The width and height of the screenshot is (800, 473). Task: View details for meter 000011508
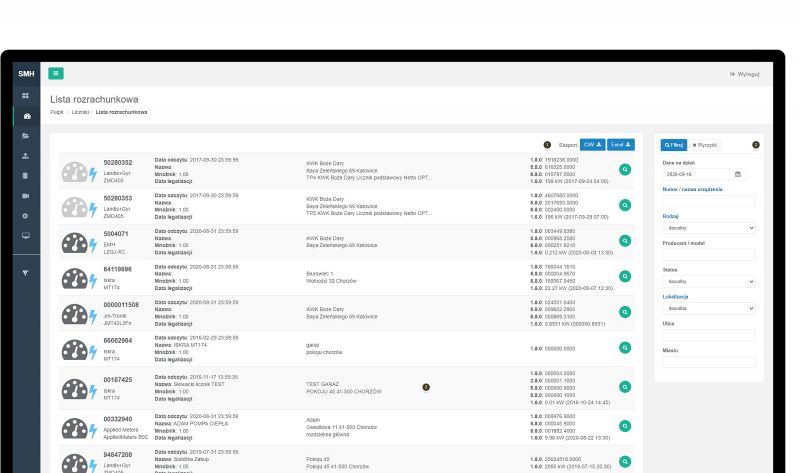click(625, 312)
